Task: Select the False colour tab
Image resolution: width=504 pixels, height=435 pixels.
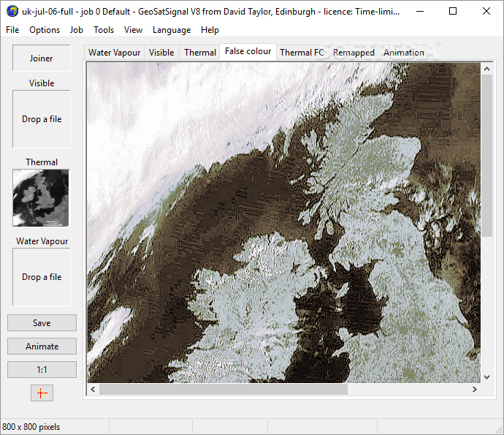Action: tap(248, 51)
